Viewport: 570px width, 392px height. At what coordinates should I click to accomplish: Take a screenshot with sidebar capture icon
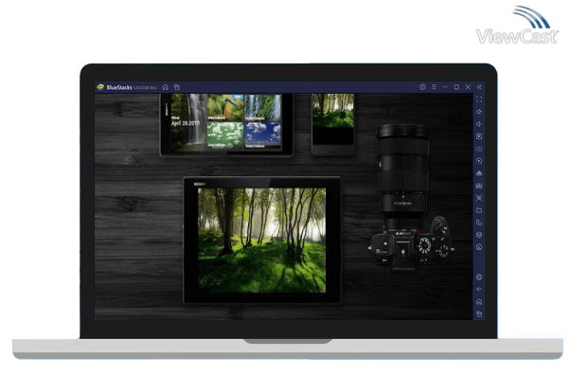point(479,198)
